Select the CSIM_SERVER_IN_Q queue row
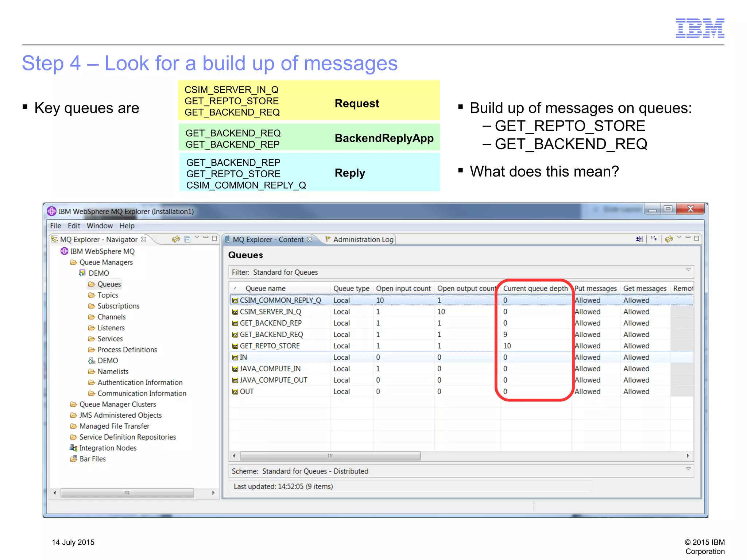Image resolution: width=747 pixels, height=560 pixels. [x=461, y=312]
